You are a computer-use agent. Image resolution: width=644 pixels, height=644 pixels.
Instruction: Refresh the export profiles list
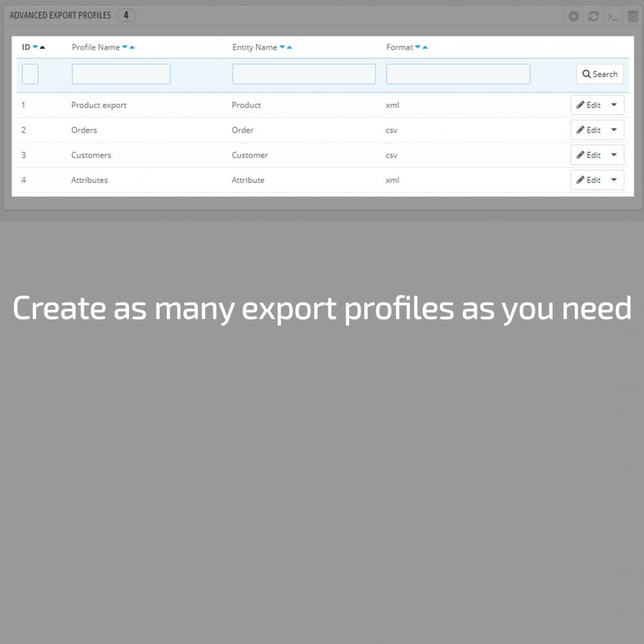point(593,16)
